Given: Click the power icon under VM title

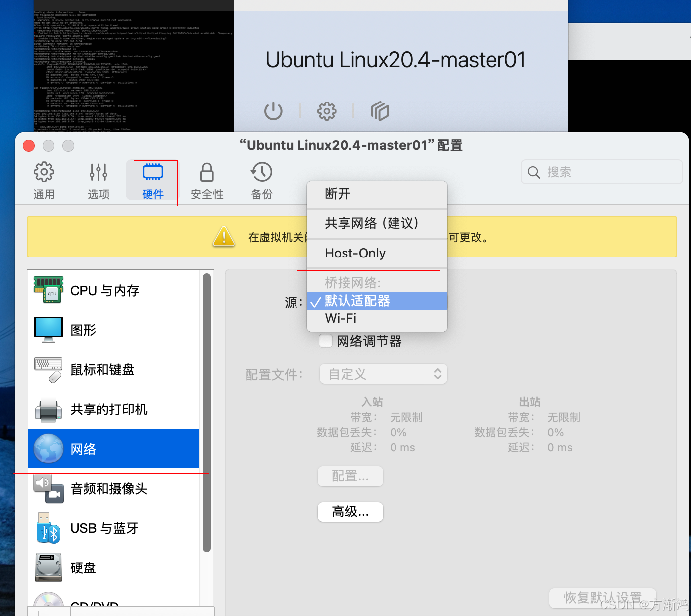Looking at the screenshot, I should coord(273,111).
